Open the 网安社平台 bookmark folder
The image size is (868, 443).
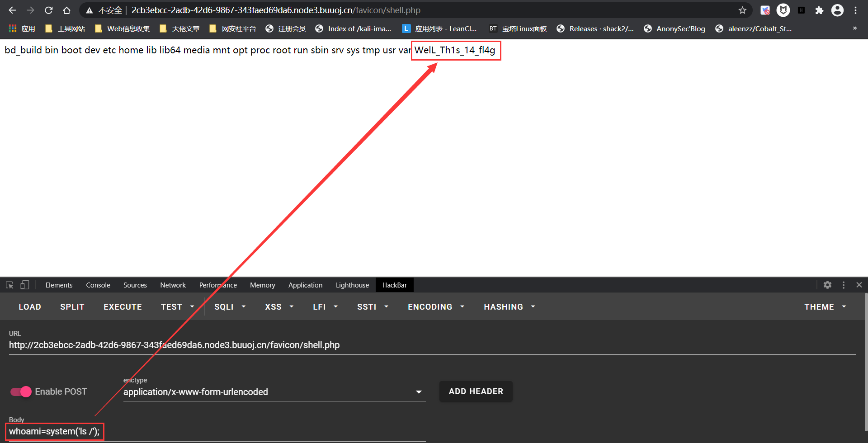233,28
